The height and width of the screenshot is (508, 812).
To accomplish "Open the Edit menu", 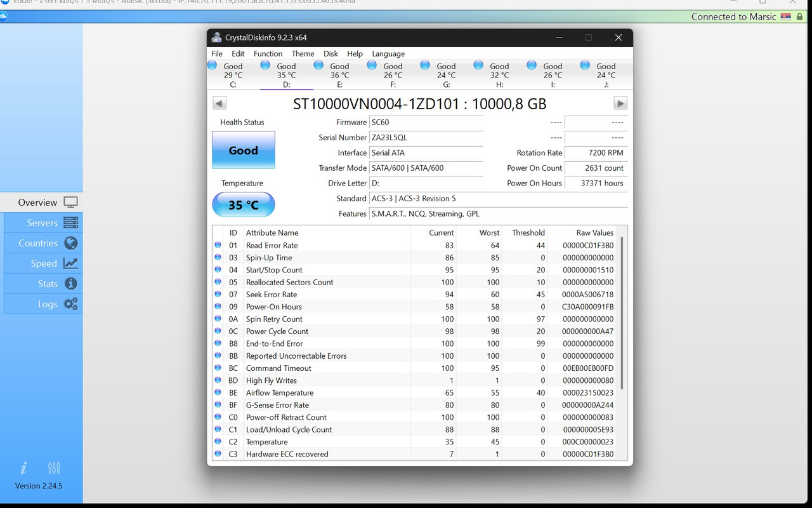I will 238,54.
